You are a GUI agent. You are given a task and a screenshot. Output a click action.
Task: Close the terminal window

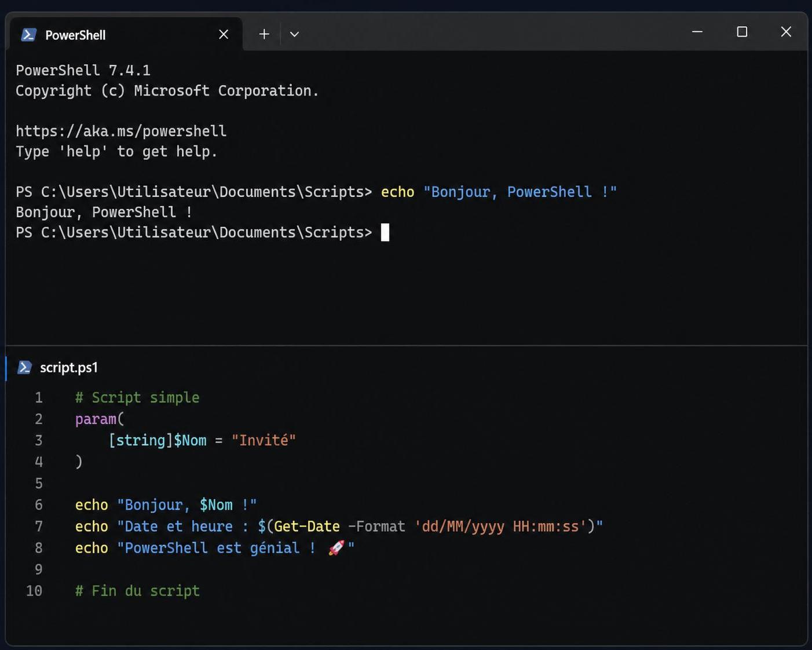click(786, 32)
